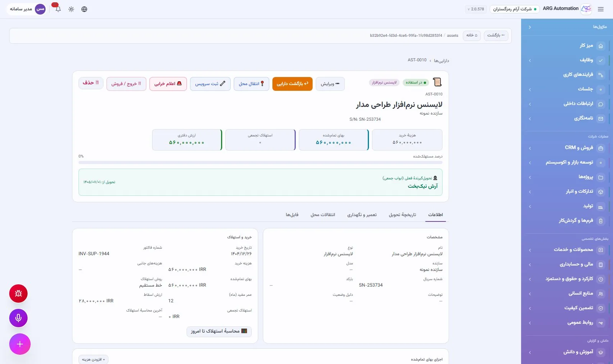Open the آموزش و دانش graduation icon
Viewport: 613px width, 364px height.
tap(601, 353)
